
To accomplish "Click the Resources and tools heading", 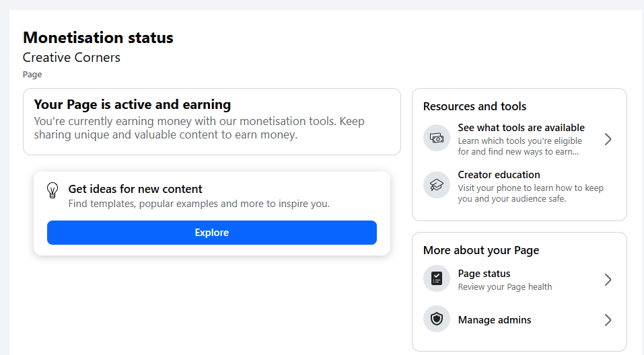I will coord(474,106).
